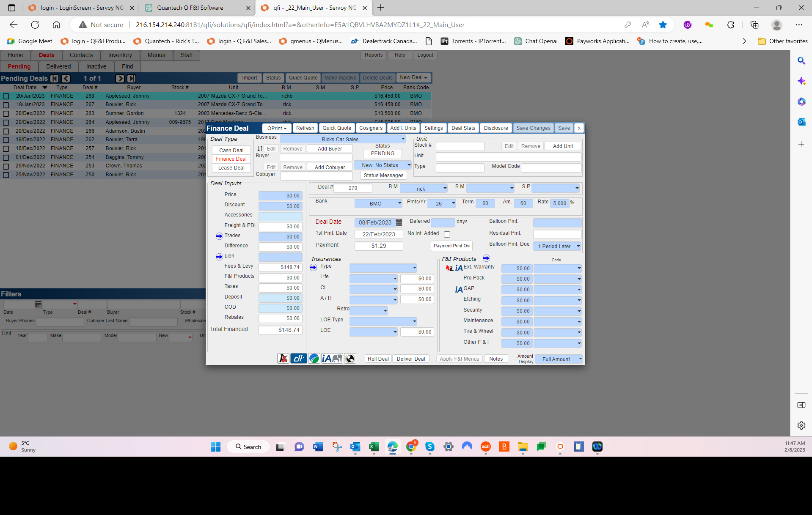Image resolution: width=812 pixels, height=515 pixels.
Task: Open the calendar icon next to Deal Date
Action: point(398,222)
